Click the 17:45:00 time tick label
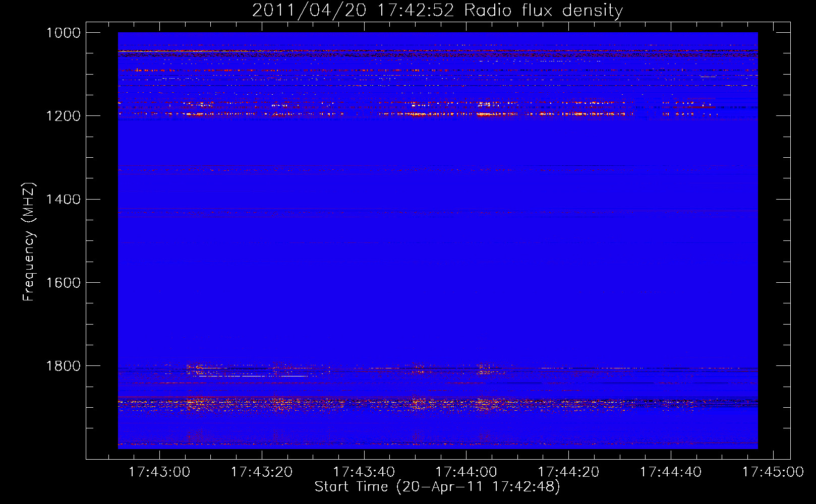Viewport: 816px width, 504px height. click(773, 472)
